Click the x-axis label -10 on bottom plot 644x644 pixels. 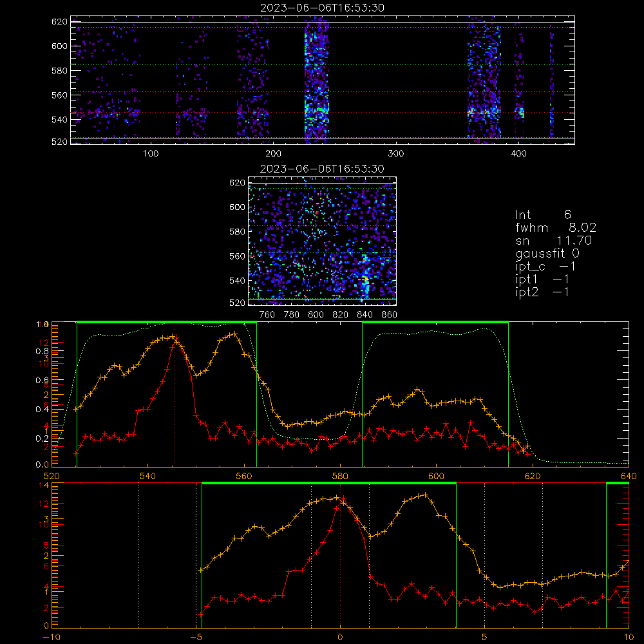click(52, 637)
